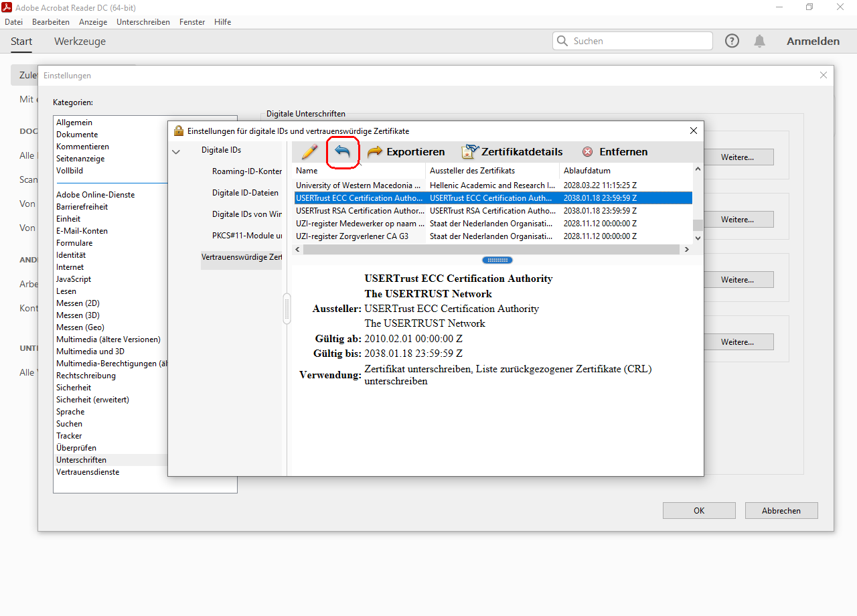This screenshot has height=616, width=857.
Task: Collapse the Digitale IDs tree node
Action: [x=176, y=152]
